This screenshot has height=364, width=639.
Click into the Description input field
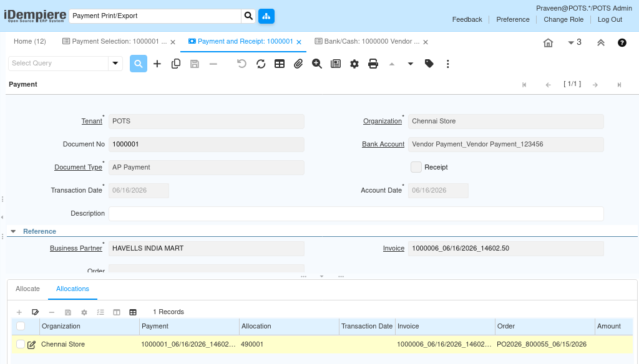356,214
